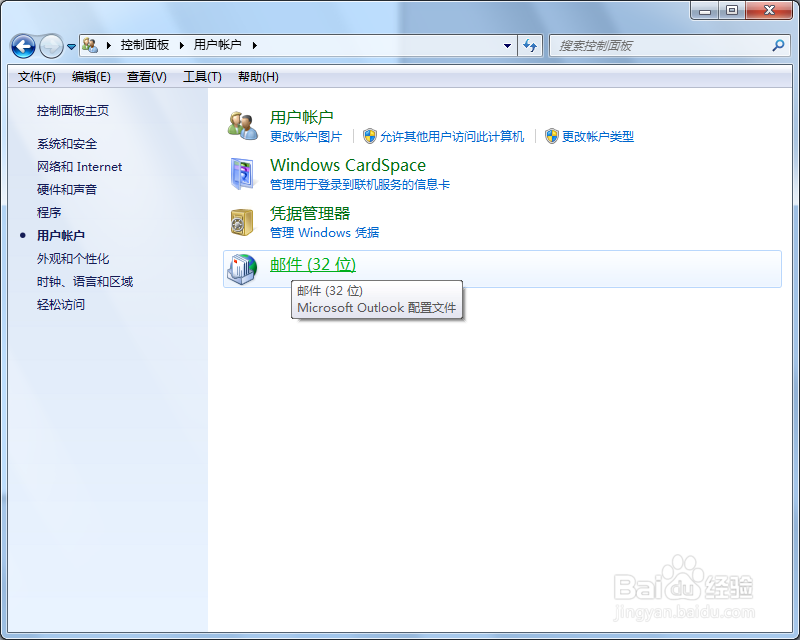Open the 用户帐户 user accounts icon
800x640 pixels.
pyautogui.click(x=243, y=122)
